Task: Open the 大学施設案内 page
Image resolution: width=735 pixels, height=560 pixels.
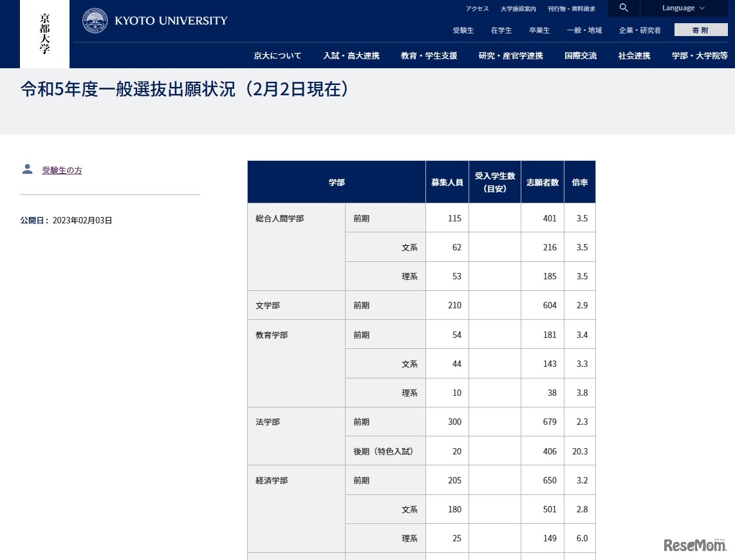Action: point(519,8)
